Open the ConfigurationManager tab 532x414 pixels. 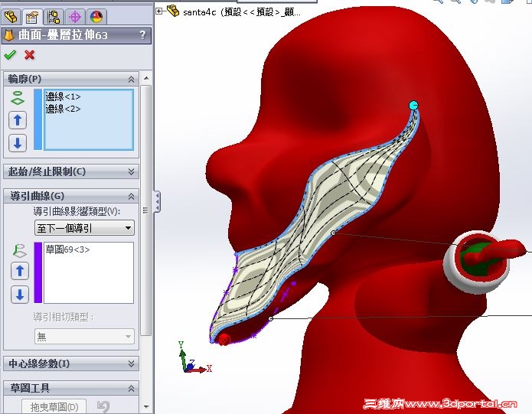click(54, 17)
